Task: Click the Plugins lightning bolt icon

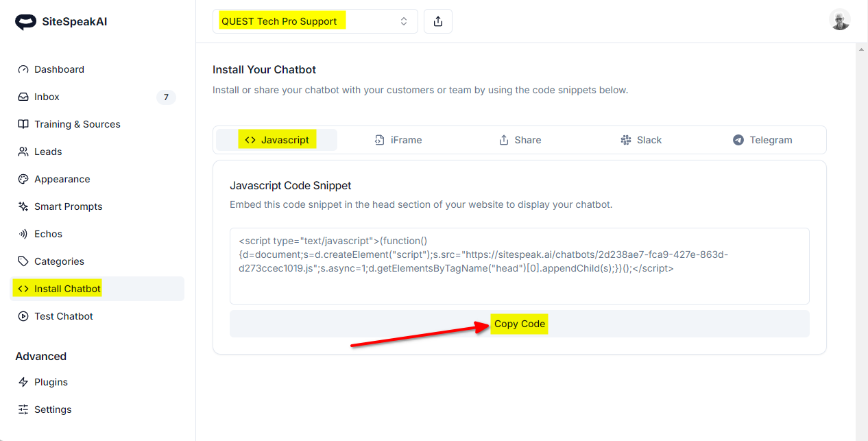Action: click(23, 382)
